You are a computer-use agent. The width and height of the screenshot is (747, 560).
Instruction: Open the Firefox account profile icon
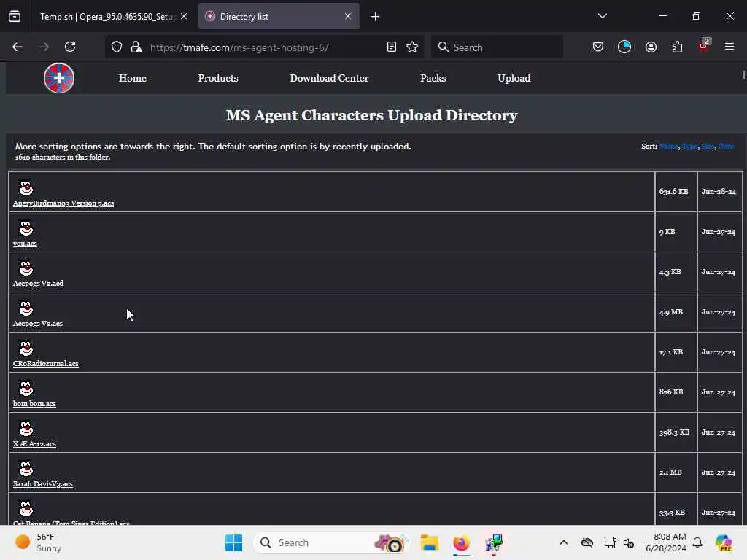(x=651, y=47)
